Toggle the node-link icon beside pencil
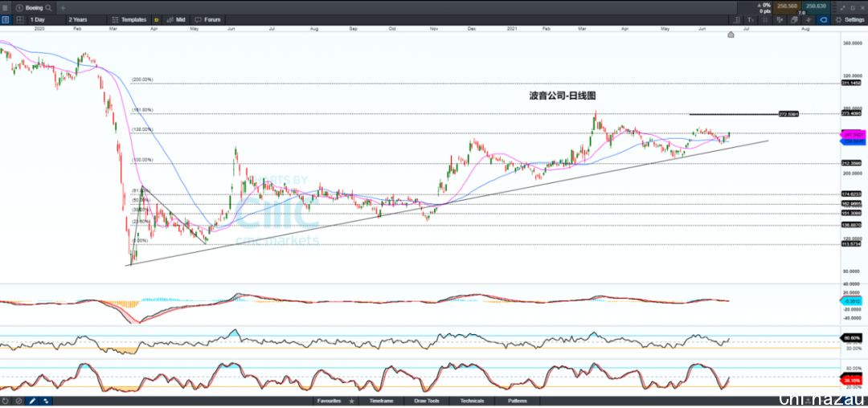 click(45, 401)
